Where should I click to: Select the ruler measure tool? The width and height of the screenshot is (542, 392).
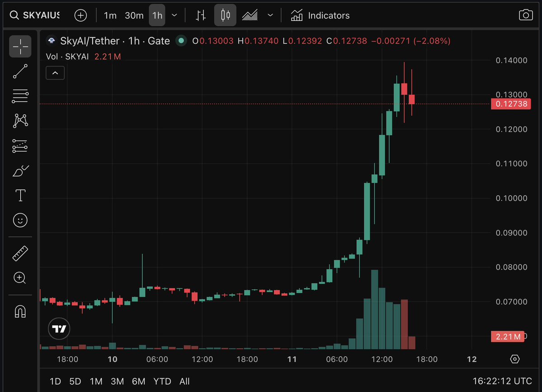click(x=20, y=253)
